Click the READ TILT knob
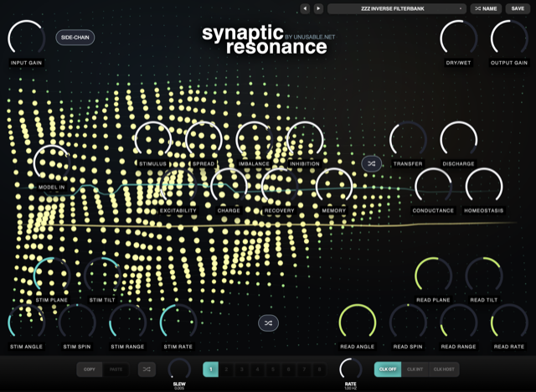Image resolution: width=536 pixels, height=392 pixels. (484, 276)
